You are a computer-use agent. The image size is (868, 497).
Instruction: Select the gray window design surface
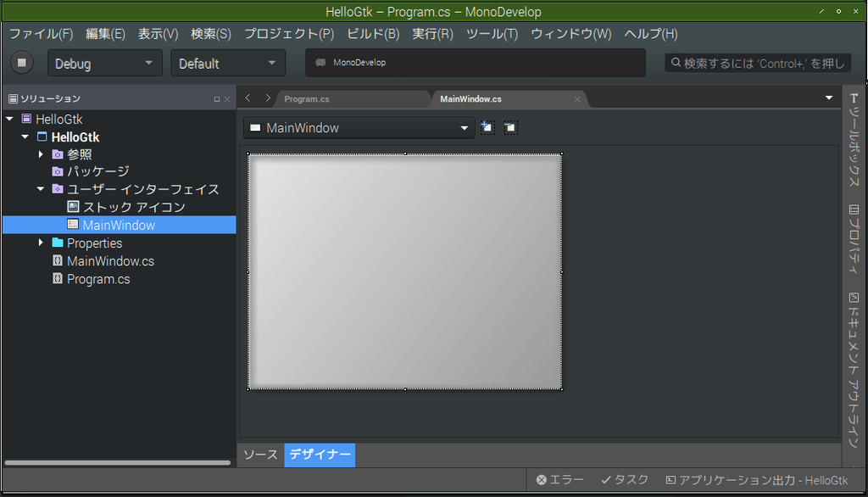click(x=404, y=271)
